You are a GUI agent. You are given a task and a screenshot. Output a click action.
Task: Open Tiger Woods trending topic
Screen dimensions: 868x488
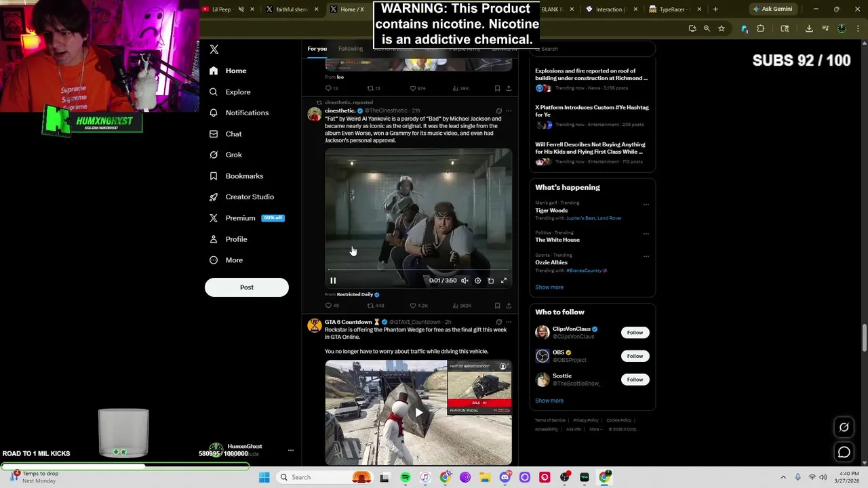click(x=551, y=211)
